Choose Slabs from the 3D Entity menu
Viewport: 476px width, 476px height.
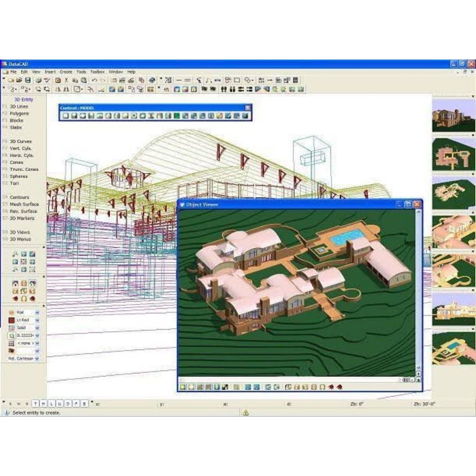click(x=16, y=127)
